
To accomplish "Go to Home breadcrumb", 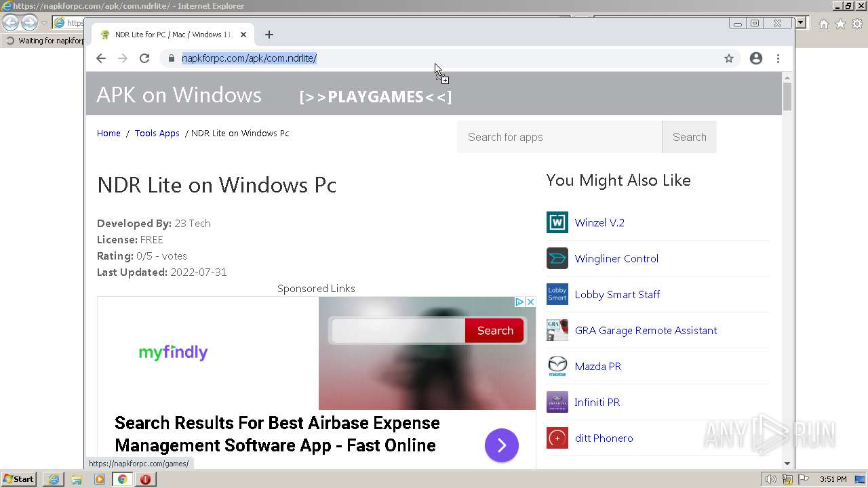I will (108, 133).
